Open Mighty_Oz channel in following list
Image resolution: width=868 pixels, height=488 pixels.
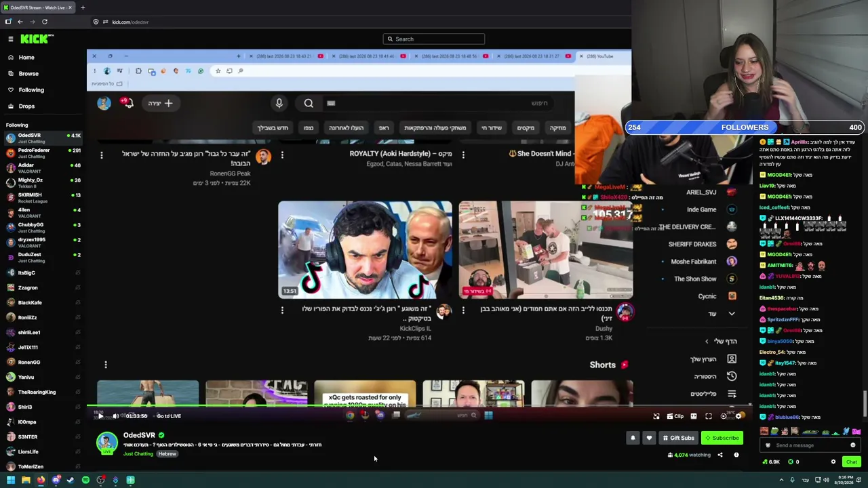(x=43, y=183)
